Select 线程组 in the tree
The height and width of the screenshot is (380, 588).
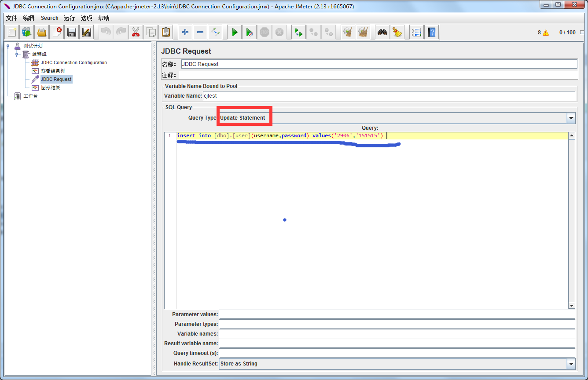(x=39, y=54)
